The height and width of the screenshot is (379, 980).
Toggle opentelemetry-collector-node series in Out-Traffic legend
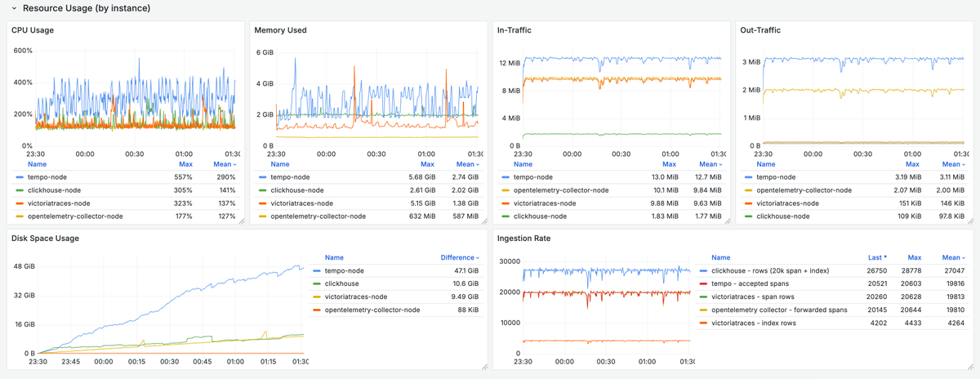tap(804, 189)
